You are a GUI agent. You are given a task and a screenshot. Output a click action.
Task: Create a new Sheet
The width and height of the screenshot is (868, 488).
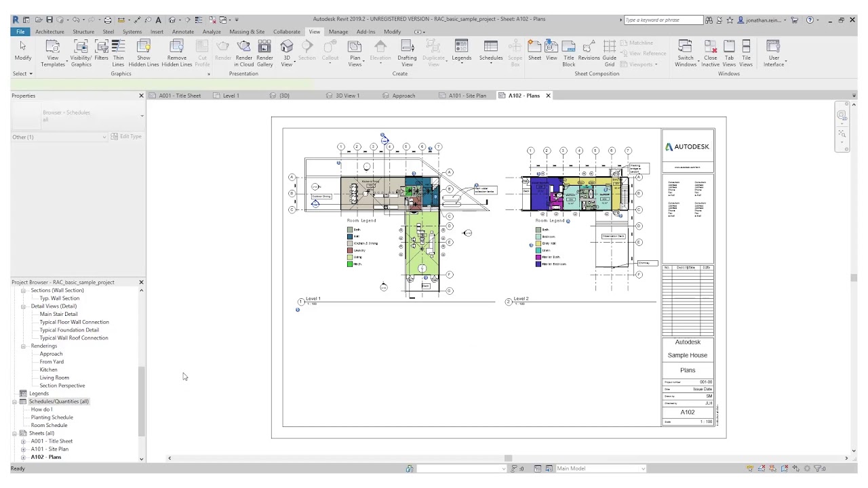[x=534, y=50]
